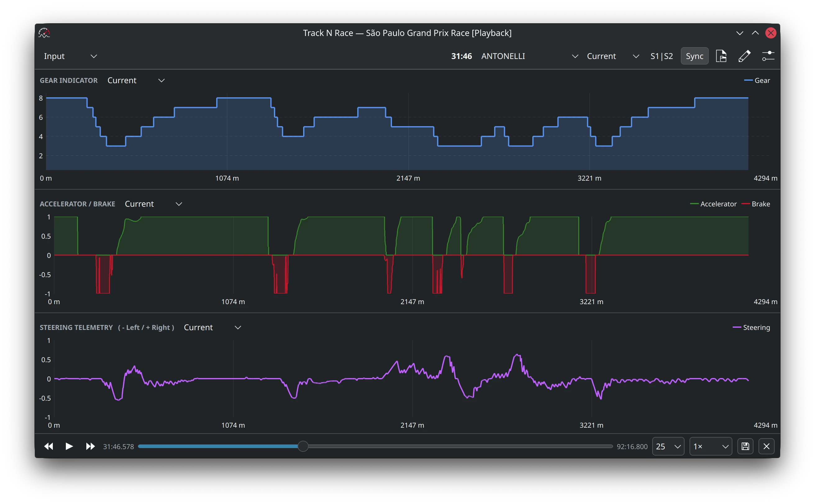Click the playback timeline slider handle
The image size is (815, 504).
(x=303, y=446)
